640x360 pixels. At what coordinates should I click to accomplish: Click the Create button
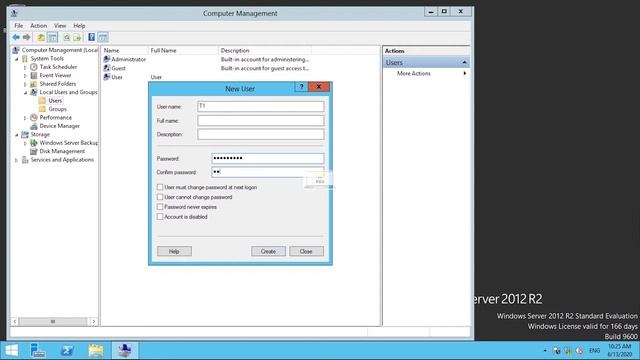pyautogui.click(x=268, y=251)
